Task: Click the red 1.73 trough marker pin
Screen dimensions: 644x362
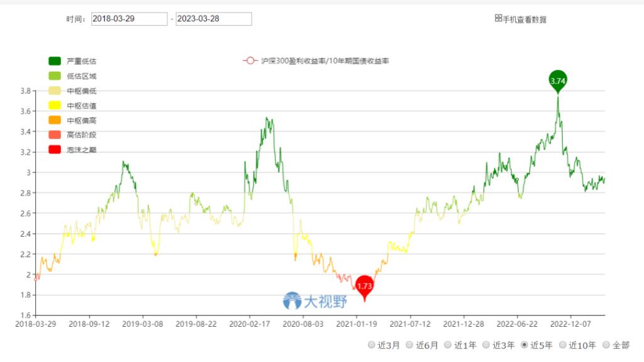Action: pyautogui.click(x=365, y=286)
